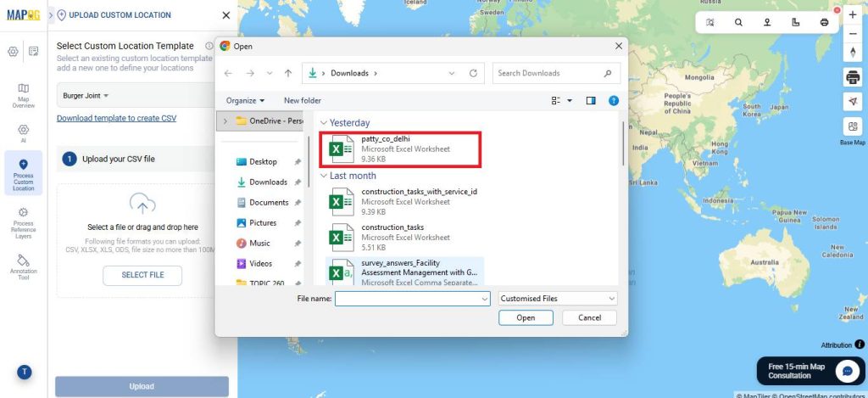Dismiss the map toolbar with red close badge
The width and height of the screenshot is (868, 398).
[837, 10]
